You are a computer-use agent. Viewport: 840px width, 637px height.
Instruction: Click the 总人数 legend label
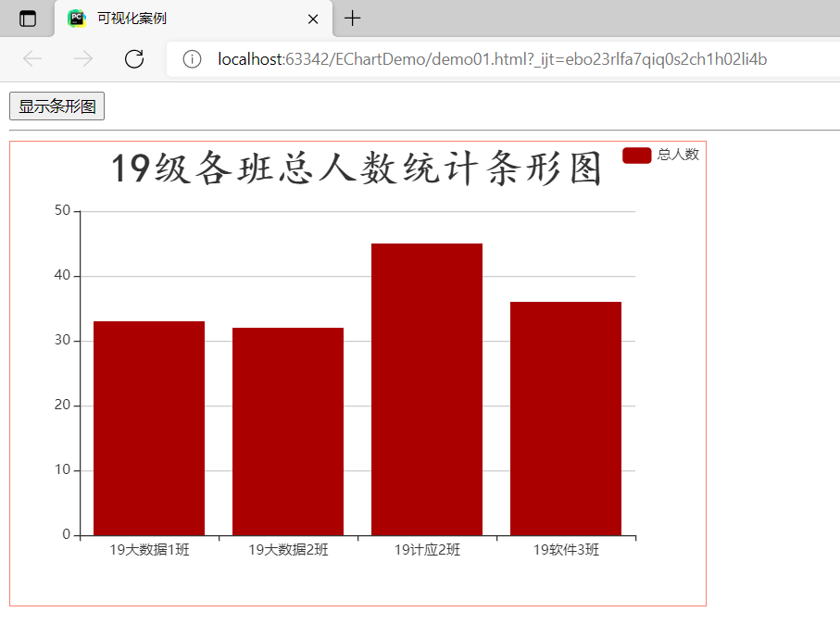click(678, 155)
